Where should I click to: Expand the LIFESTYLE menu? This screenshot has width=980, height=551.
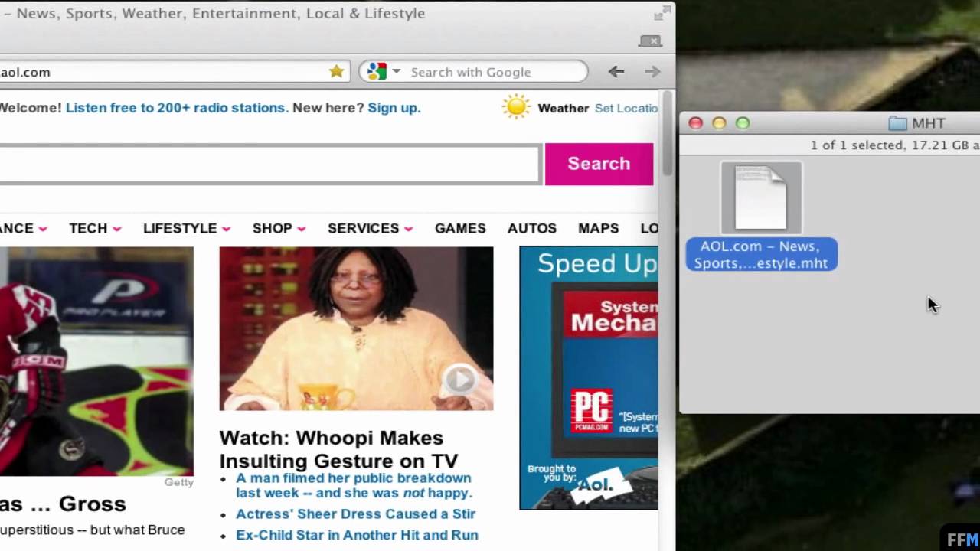[x=187, y=228]
